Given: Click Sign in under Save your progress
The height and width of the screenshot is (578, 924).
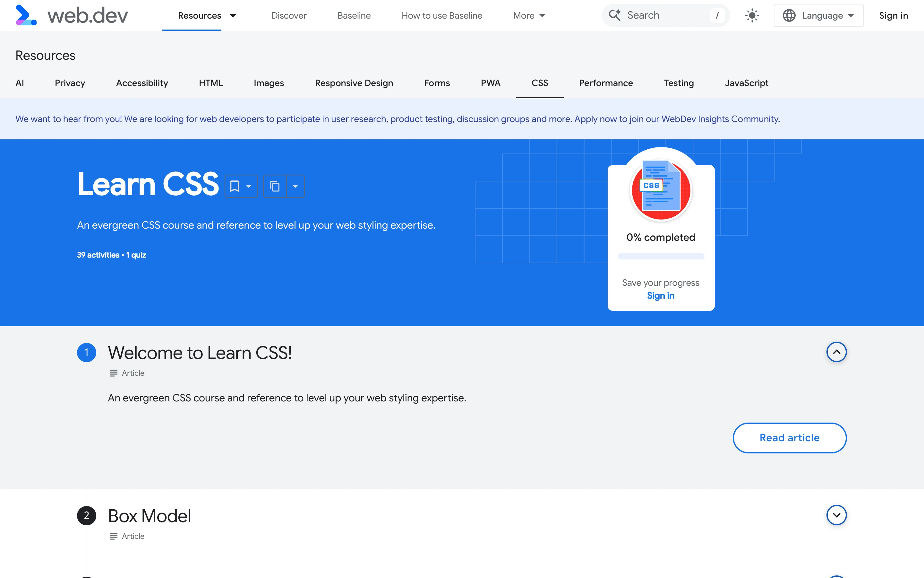Looking at the screenshot, I should 661,295.
